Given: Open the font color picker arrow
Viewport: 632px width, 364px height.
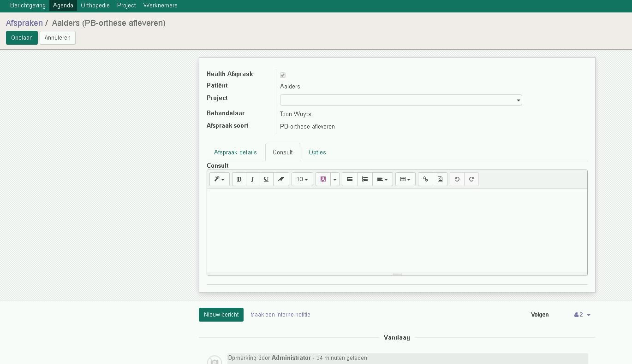Looking at the screenshot, I should point(335,179).
